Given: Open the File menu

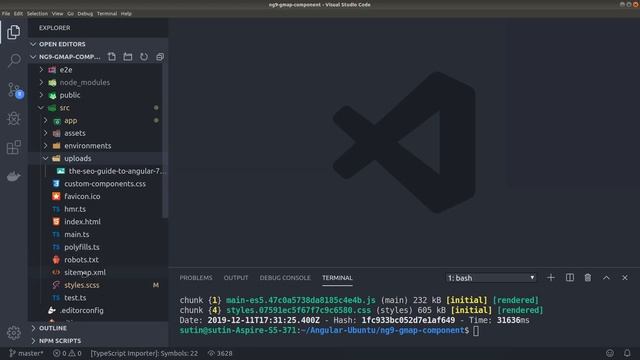Looking at the screenshot, I should (x=6, y=13).
